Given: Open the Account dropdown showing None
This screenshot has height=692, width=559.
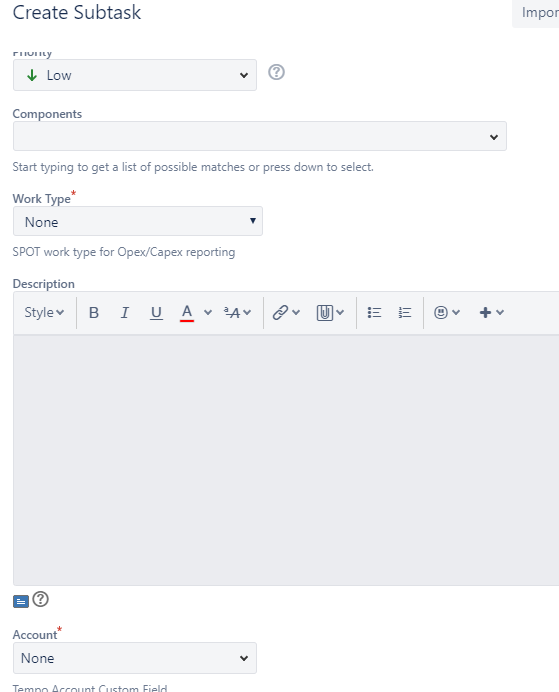Looking at the screenshot, I should pyautogui.click(x=135, y=658).
